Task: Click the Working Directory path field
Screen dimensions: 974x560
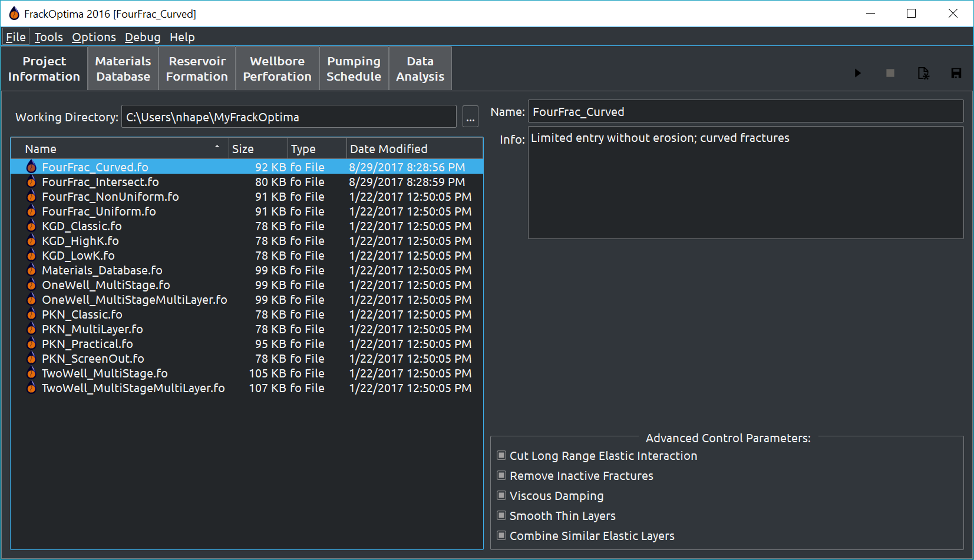Action: coord(289,117)
